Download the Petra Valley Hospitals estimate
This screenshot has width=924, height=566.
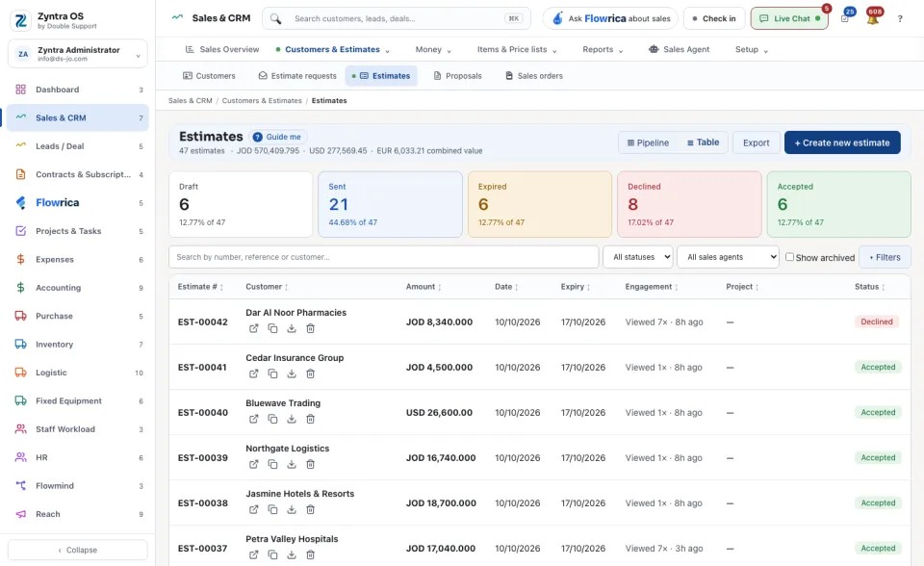[x=291, y=554]
